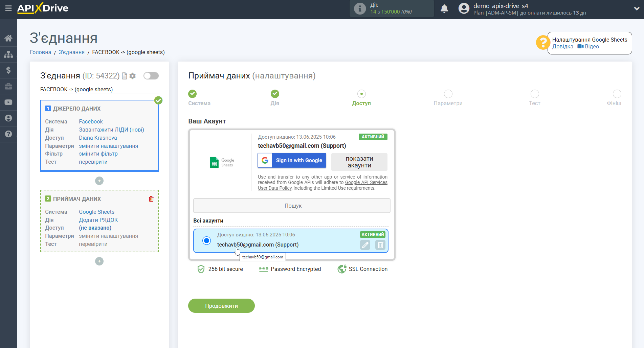Open the notifications bell
The height and width of the screenshot is (348, 644).
pos(444,8)
